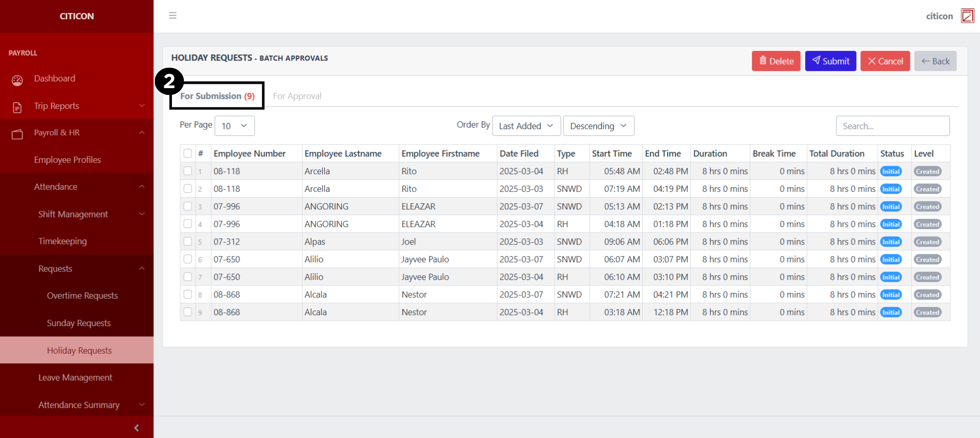
Task: Switch to the For Approval tab
Action: [x=297, y=96]
